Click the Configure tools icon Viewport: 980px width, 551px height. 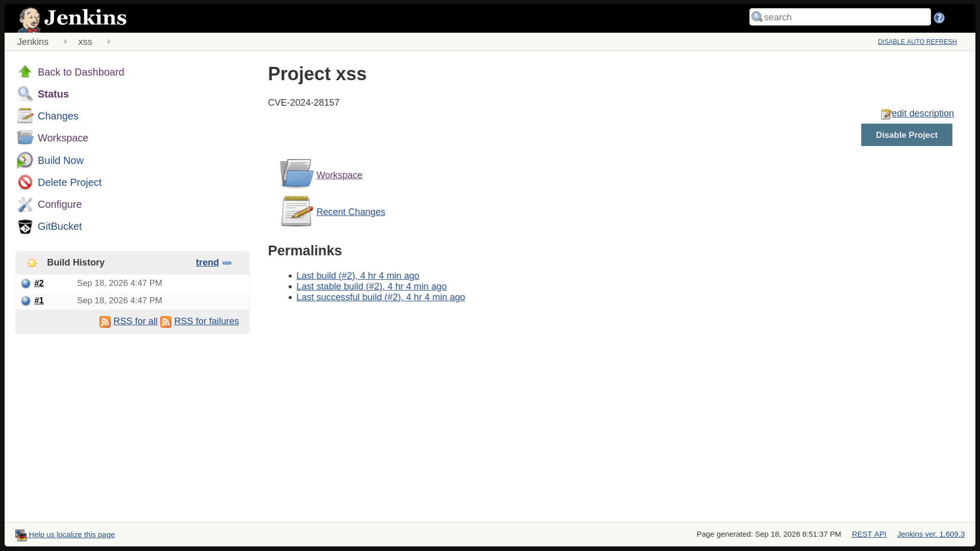25,204
